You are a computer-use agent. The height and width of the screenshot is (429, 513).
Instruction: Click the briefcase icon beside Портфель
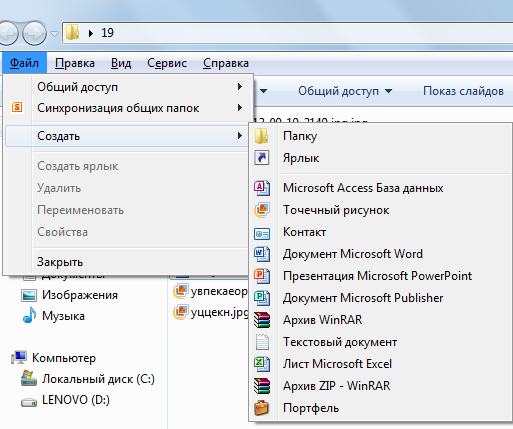pos(262,408)
